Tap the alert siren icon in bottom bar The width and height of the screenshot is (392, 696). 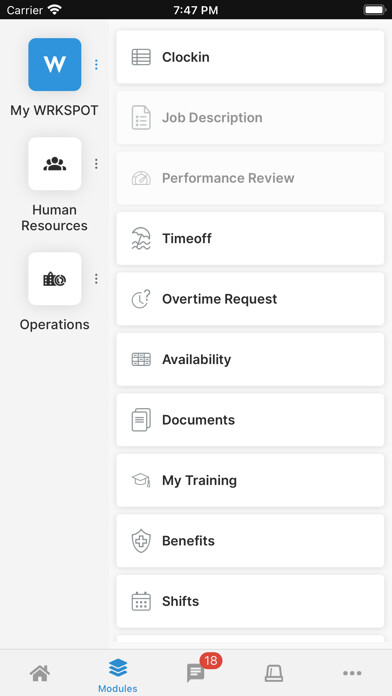coord(274,673)
